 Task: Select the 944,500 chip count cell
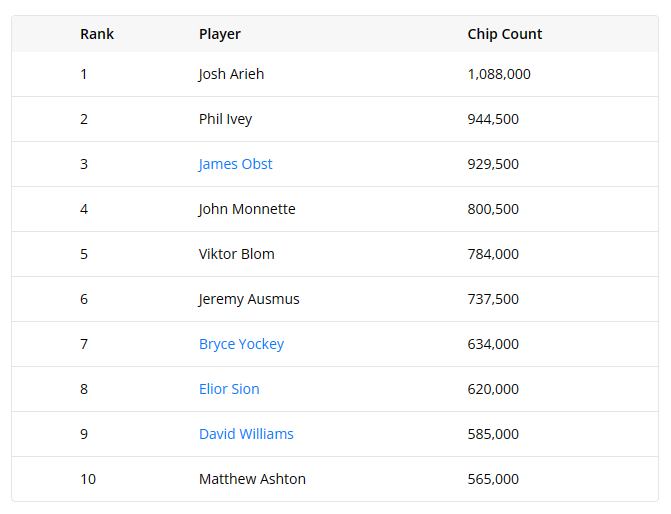click(493, 119)
